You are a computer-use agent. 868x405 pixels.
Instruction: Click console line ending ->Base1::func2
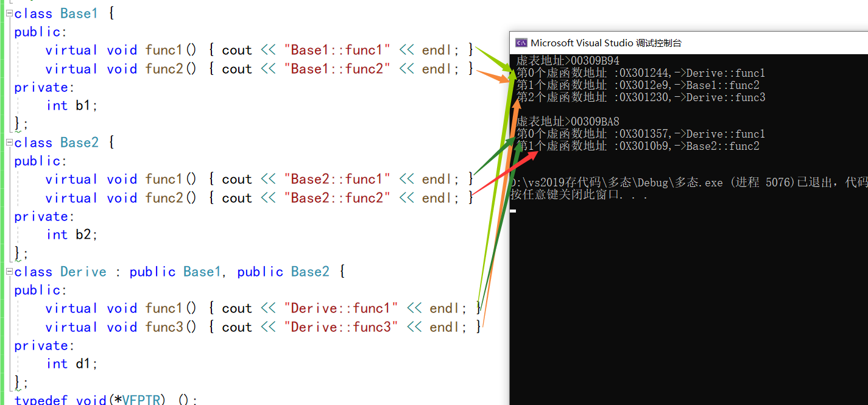(638, 85)
